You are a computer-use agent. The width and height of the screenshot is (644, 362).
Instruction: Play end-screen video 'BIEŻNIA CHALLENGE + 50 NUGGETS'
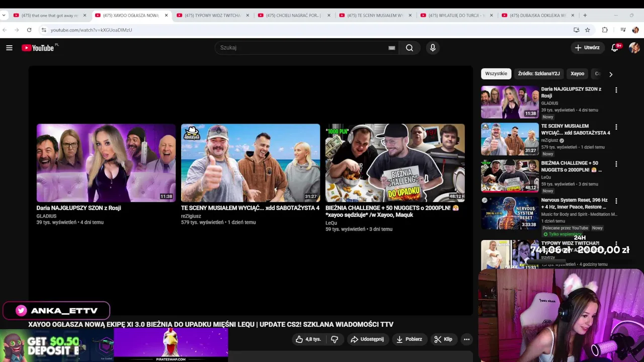(395, 163)
